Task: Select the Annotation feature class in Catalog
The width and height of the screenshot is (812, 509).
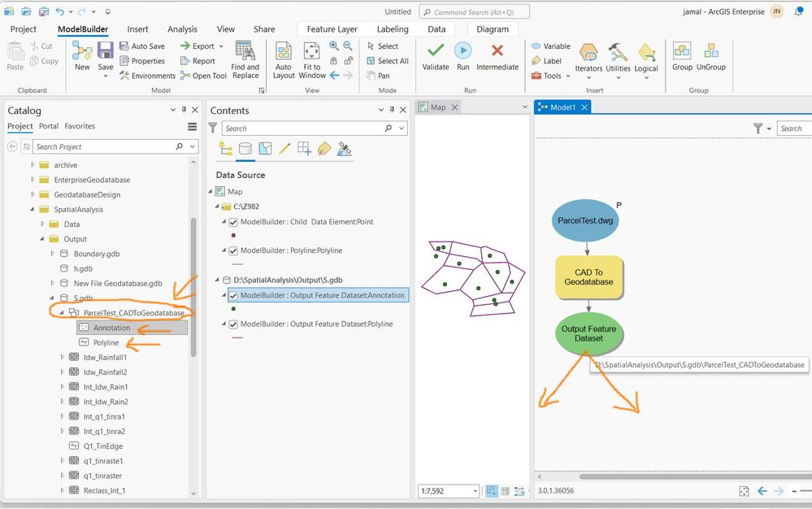Action: click(111, 328)
